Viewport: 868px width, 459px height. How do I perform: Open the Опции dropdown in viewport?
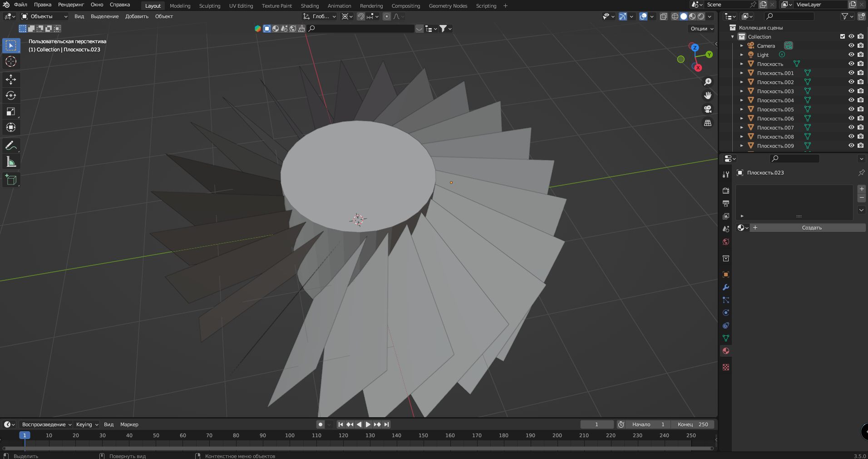click(x=702, y=29)
